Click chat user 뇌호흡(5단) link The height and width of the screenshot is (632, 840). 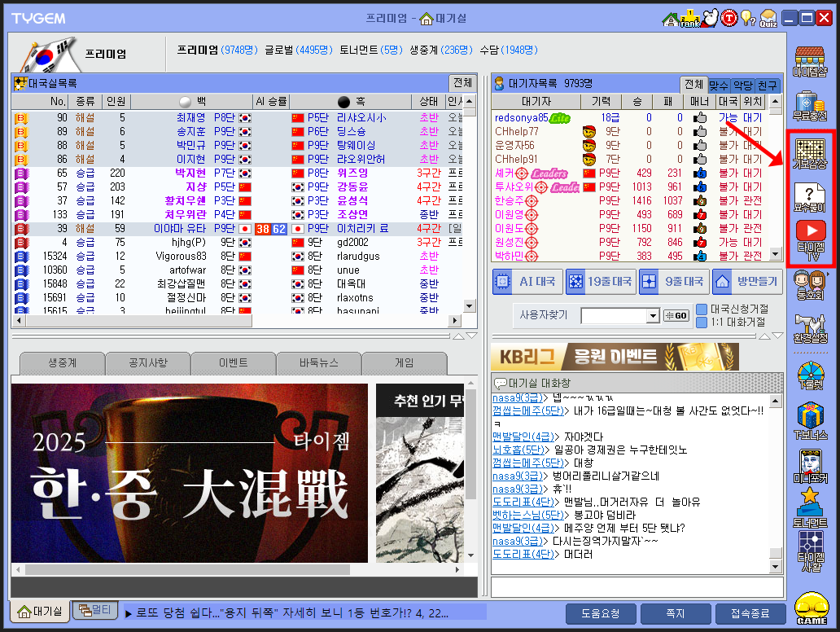[518, 450]
